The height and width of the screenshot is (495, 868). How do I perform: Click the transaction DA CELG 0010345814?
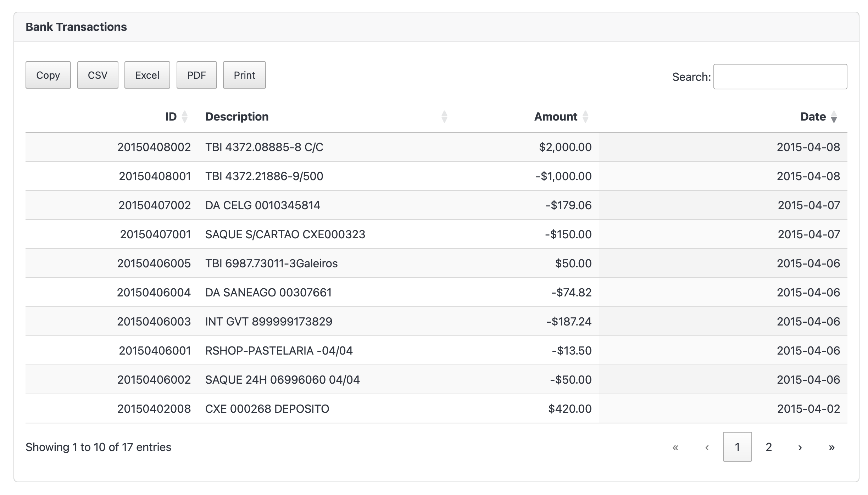[x=263, y=205]
